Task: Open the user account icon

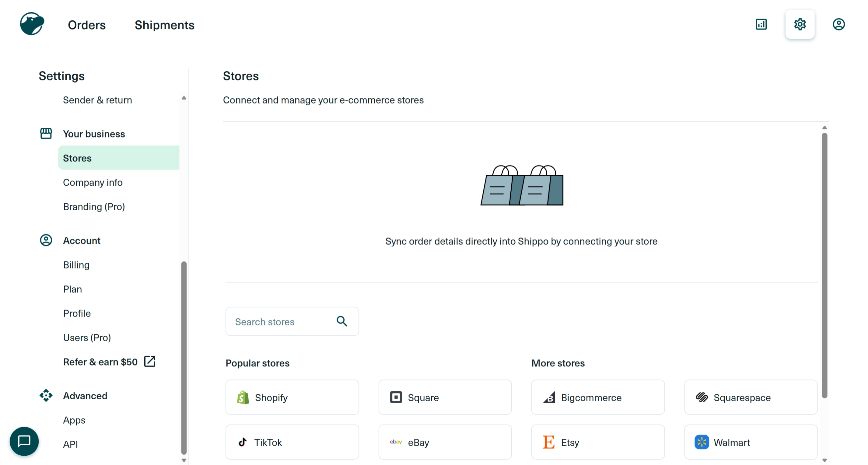Action: [x=838, y=24]
